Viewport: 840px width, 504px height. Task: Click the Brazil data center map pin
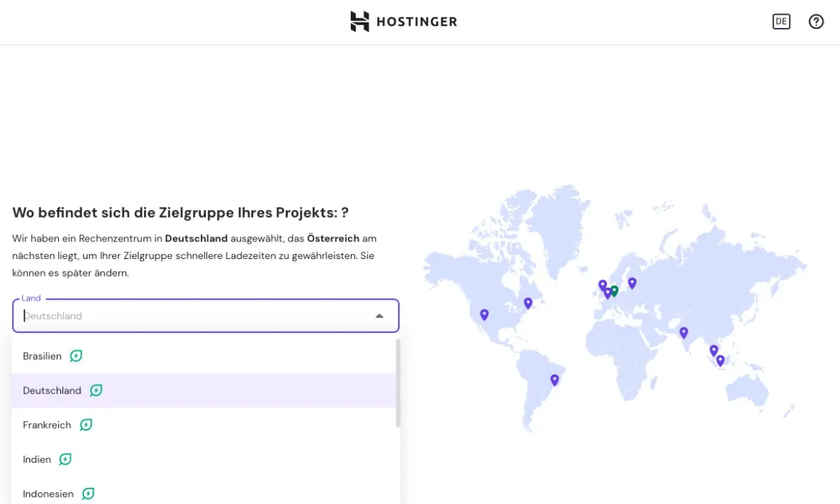[554, 379]
